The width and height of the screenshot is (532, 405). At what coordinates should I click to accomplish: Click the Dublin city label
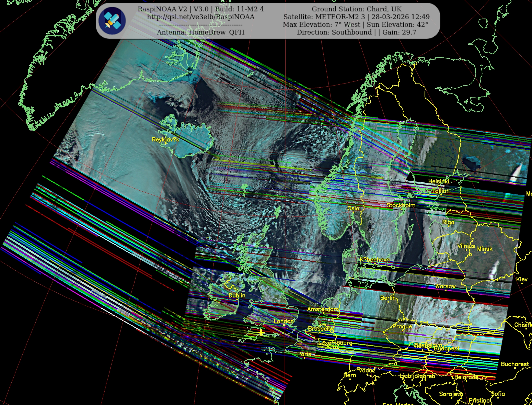237,295
